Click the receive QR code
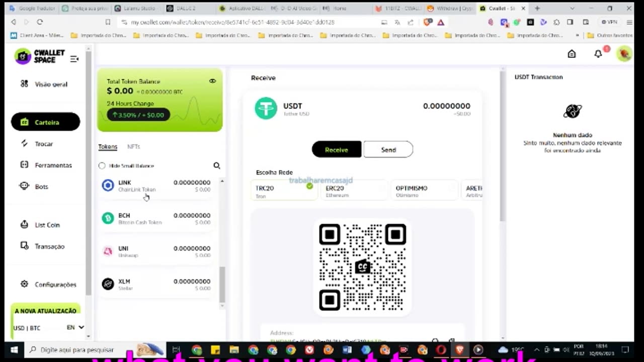The height and width of the screenshot is (362, 644). [x=362, y=267]
